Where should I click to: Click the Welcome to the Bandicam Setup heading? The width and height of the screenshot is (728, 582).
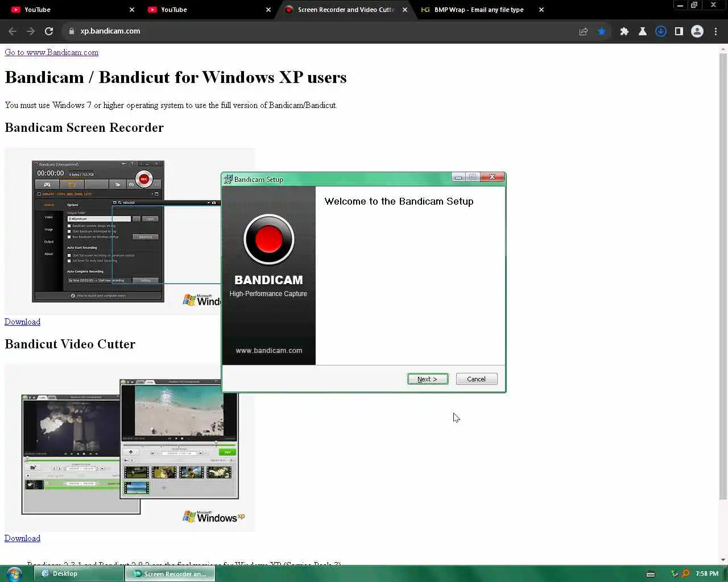399,201
